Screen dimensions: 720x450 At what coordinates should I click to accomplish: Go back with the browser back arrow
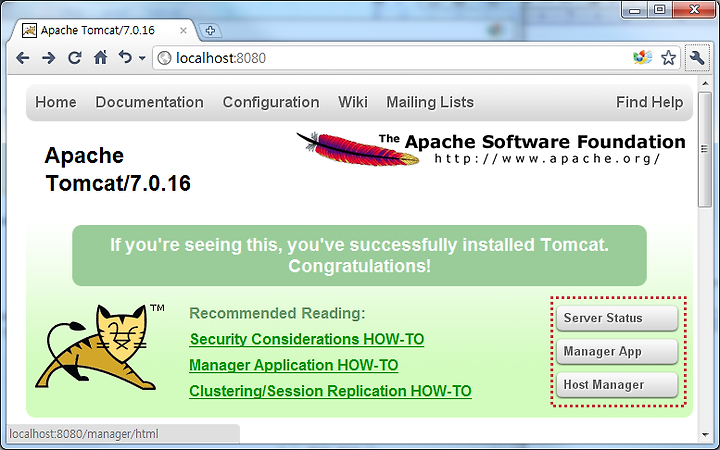[x=22, y=58]
